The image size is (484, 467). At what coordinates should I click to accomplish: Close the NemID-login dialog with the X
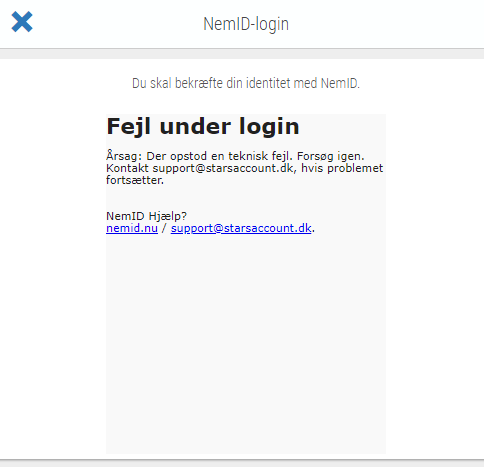tap(22, 22)
